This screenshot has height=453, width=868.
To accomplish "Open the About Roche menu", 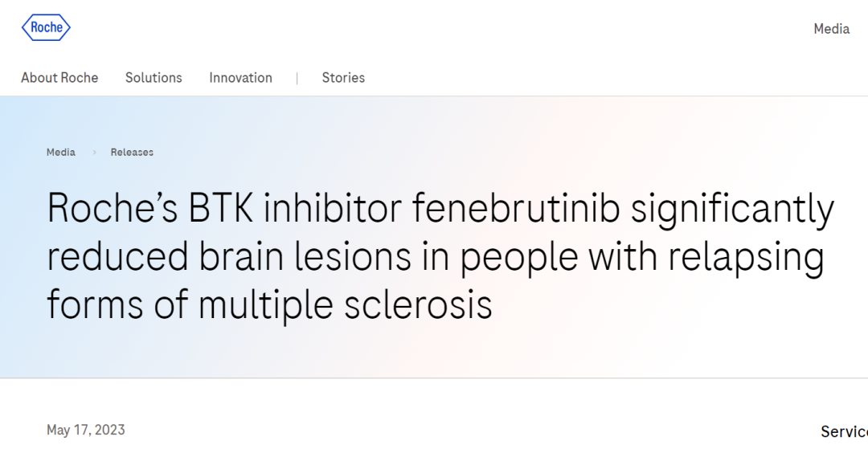I will pyautogui.click(x=59, y=78).
